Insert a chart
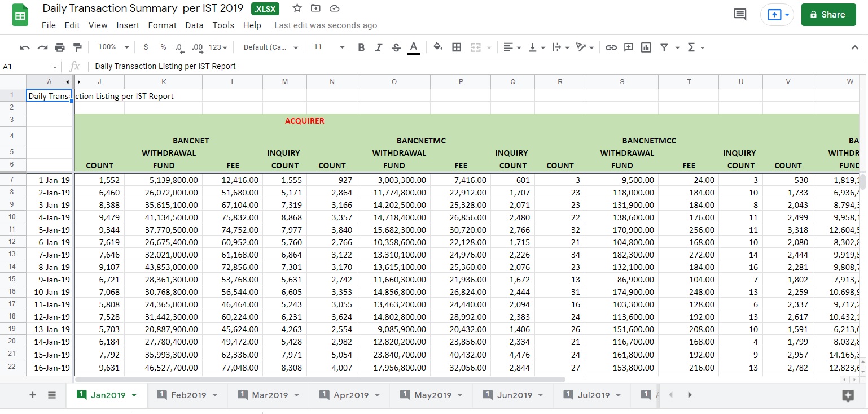 tap(646, 47)
